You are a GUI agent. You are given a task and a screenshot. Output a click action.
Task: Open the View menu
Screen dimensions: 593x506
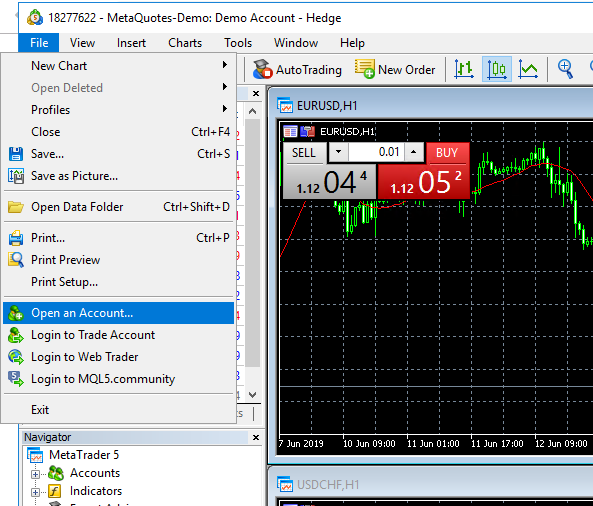pyautogui.click(x=82, y=43)
